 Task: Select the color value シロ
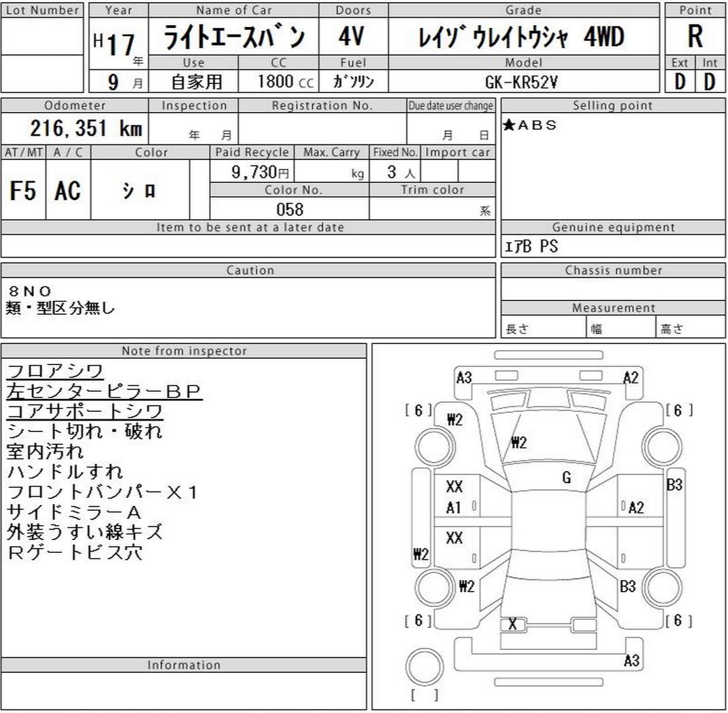(139, 191)
